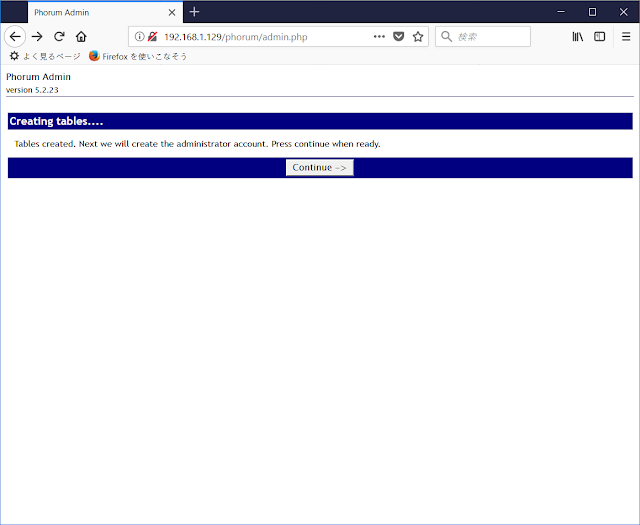Select the Phorum Admin tab
The width and height of the screenshot is (640, 525).
click(105, 13)
